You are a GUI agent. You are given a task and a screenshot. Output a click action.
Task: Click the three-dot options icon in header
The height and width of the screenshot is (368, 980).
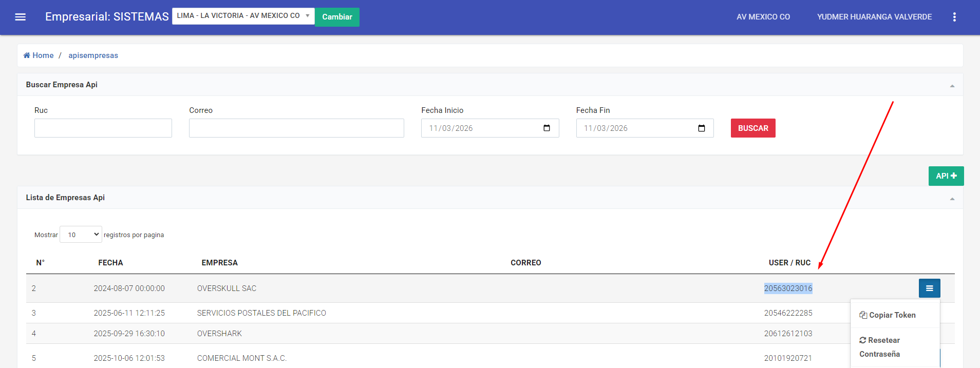[954, 17]
